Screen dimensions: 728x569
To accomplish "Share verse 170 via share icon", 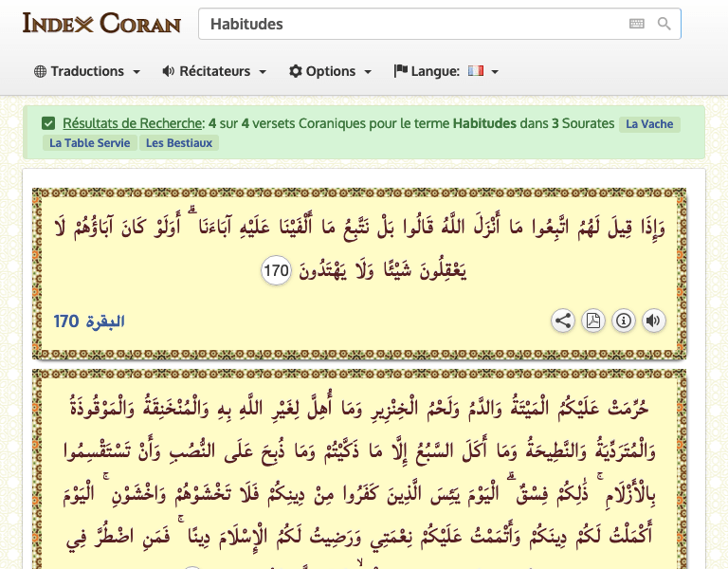I will [x=563, y=321].
